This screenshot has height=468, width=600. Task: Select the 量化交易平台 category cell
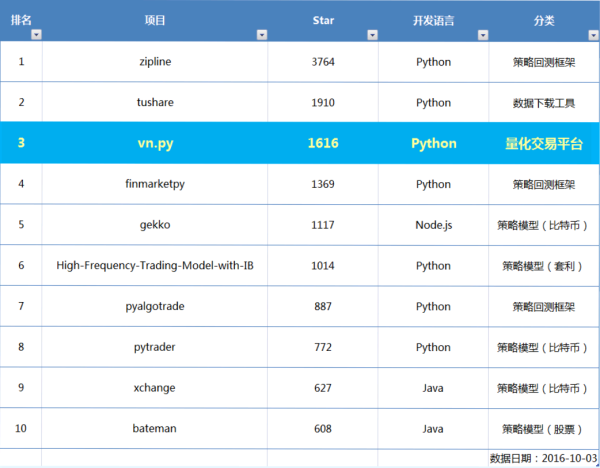[x=543, y=143]
